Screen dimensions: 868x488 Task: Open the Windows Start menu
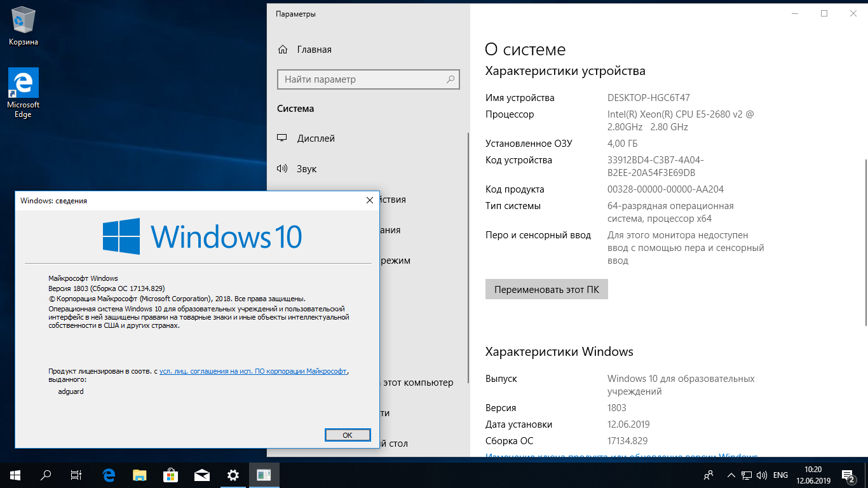pyautogui.click(x=15, y=475)
